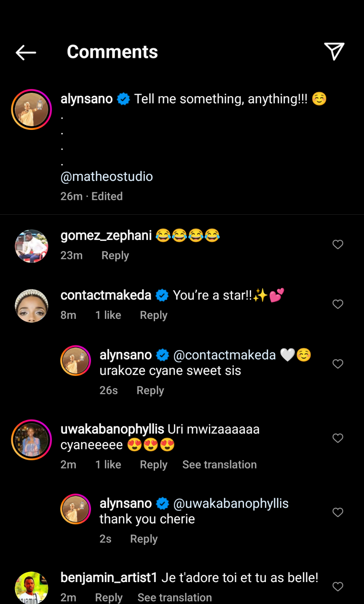View likes on contactmakeda's comment

(x=108, y=315)
